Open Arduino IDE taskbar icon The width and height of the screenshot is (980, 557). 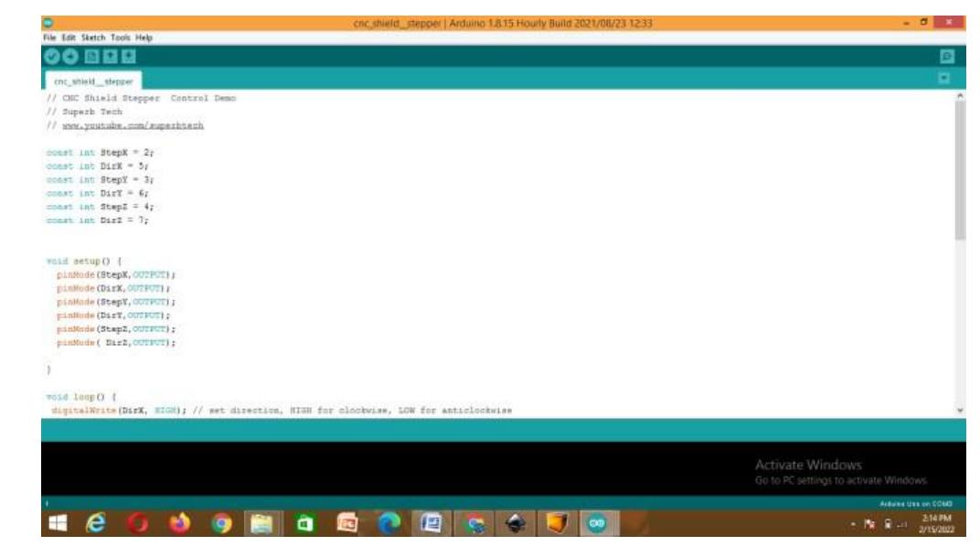596,524
